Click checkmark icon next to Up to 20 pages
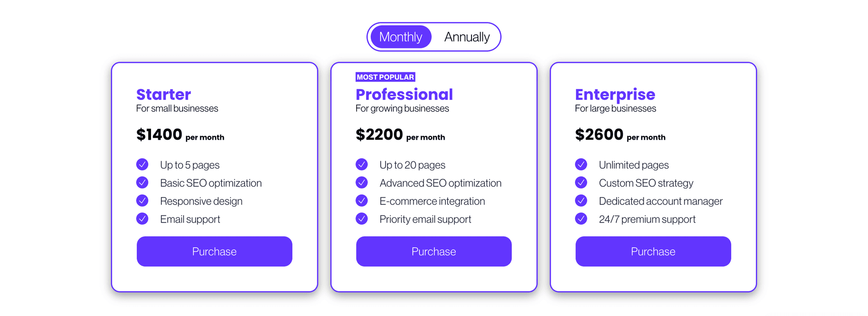 [x=362, y=164]
